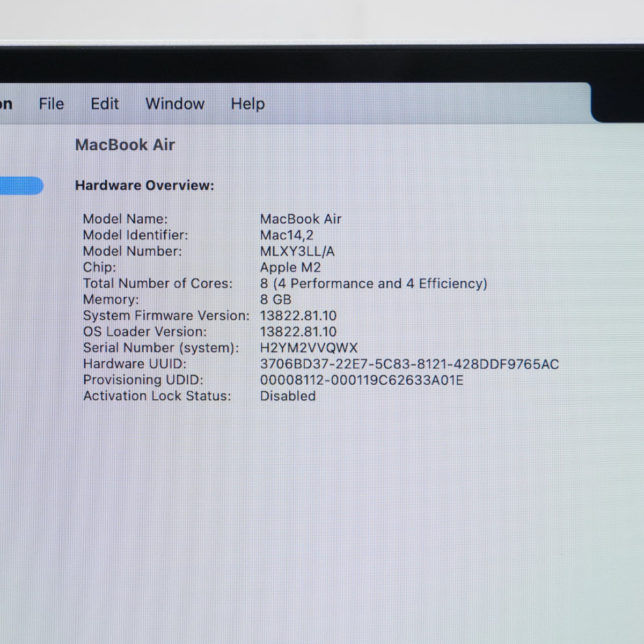Click the Serial Number (system) label
This screenshot has width=644, height=644.
[x=161, y=348]
